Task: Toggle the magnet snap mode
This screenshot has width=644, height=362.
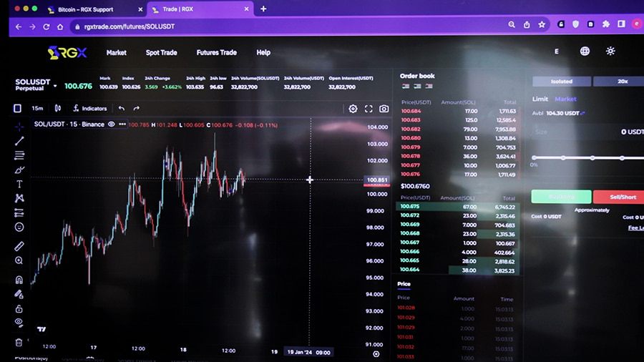Action: click(x=19, y=280)
